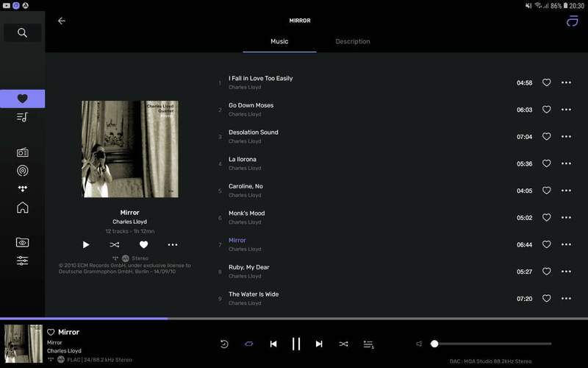Open the audio settings sliders icon
This screenshot has width=588, height=368.
pyautogui.click(x=22, y=261)
